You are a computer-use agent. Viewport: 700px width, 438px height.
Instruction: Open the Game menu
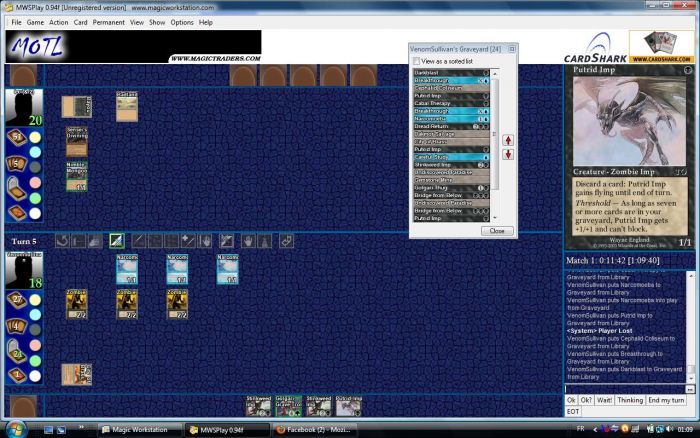[x=35, y=22]
